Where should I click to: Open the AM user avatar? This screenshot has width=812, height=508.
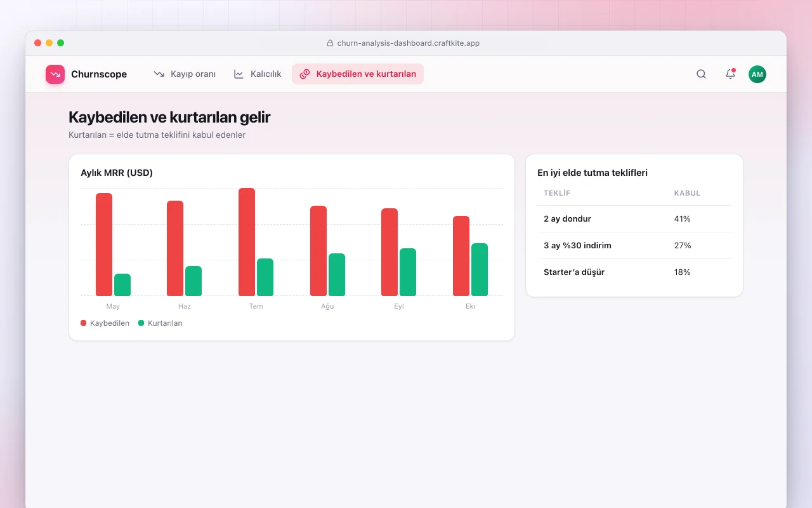[757, 74]
